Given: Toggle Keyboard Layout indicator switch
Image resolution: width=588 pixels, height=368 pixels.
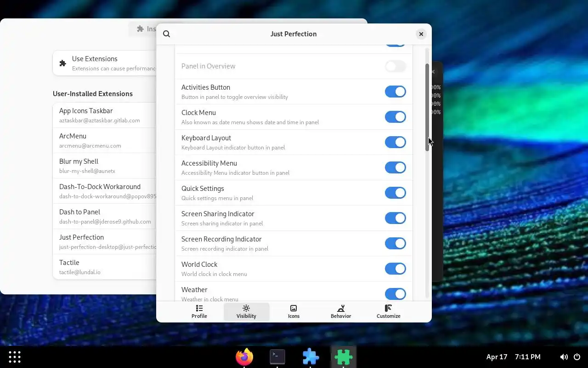Looking at the screenshot, I should (x=396, y=142).
